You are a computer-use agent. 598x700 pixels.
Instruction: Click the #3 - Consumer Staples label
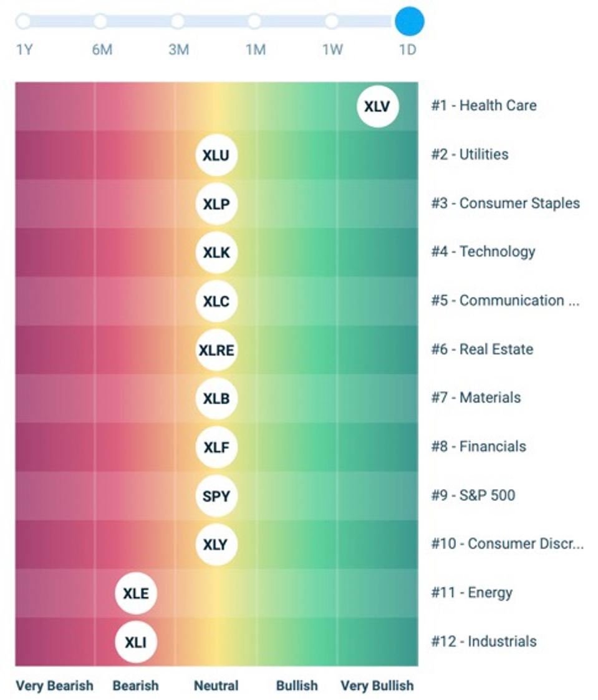pyautogui.click(x=505, y=203)
